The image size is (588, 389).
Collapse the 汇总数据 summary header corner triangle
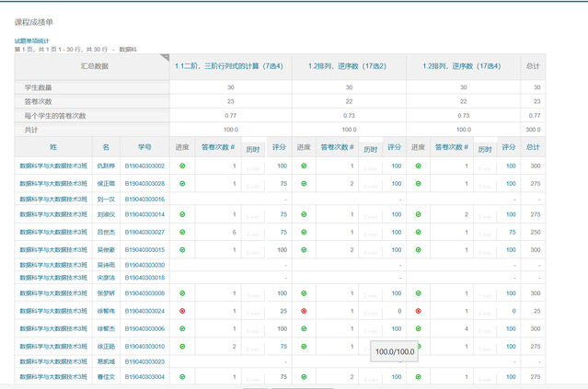[x=164, y=59]
